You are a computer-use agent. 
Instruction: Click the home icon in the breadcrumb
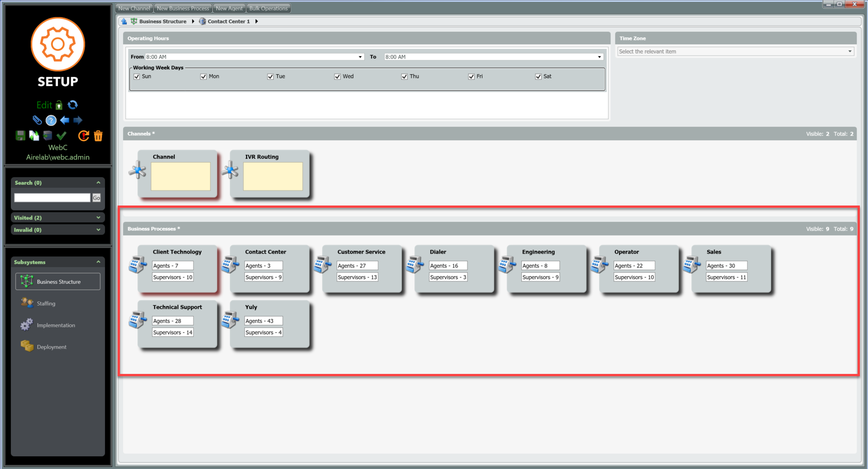coord(124,21)
